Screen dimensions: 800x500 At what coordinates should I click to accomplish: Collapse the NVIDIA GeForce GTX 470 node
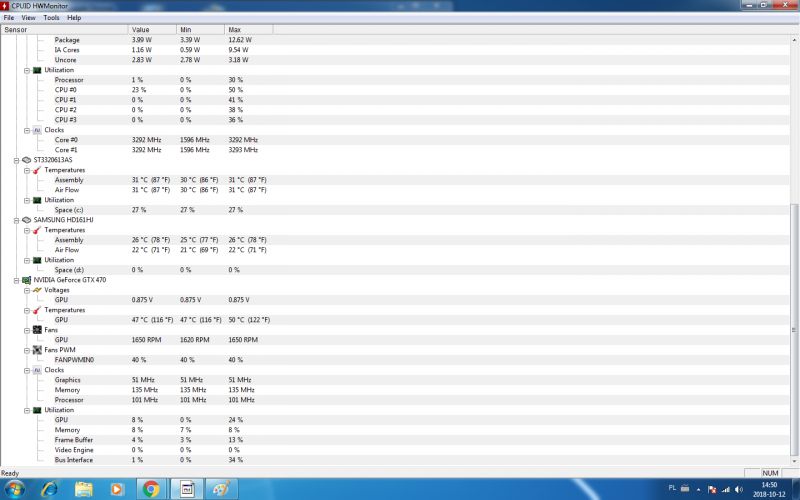16,281
